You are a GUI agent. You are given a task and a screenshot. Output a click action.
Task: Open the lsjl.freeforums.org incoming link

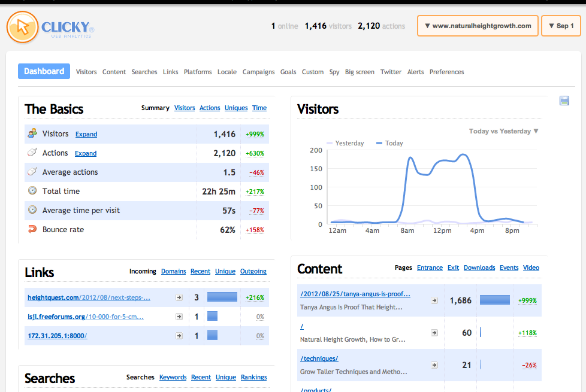(86, 317)
